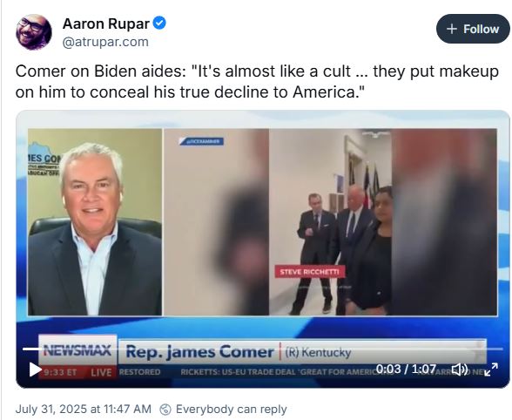Image resolution: width=512 pixels, height=420 pixels.
Task: Play the Newsmax video clip
Action: [35, 369]
